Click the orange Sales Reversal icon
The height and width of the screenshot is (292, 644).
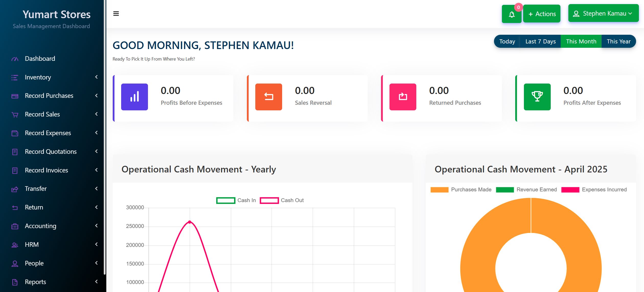[x=269, y=97]
